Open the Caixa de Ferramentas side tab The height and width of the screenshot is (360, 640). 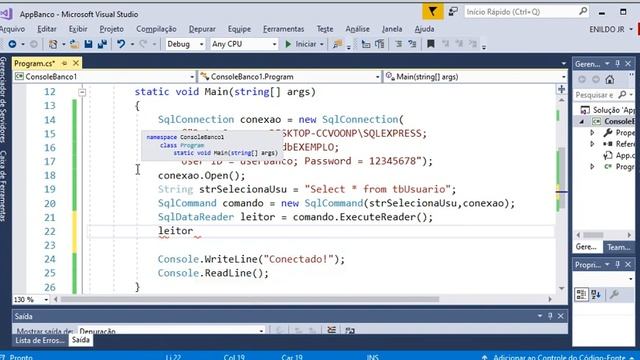[x=3, y=186]
